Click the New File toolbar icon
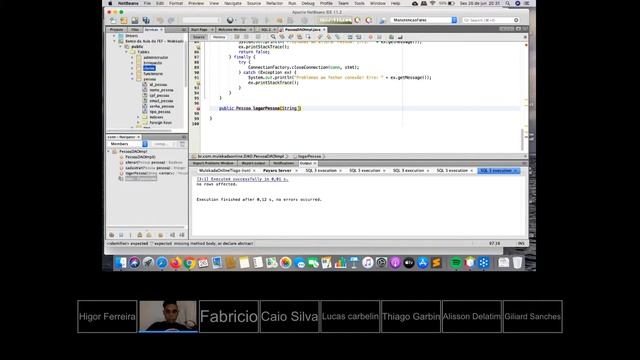 [113, 20]
